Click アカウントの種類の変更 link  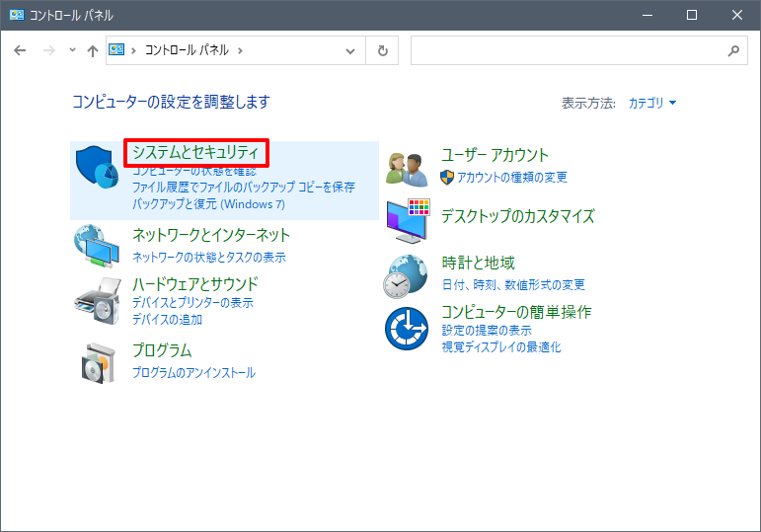pyautogui.click(x=512, y=178)
